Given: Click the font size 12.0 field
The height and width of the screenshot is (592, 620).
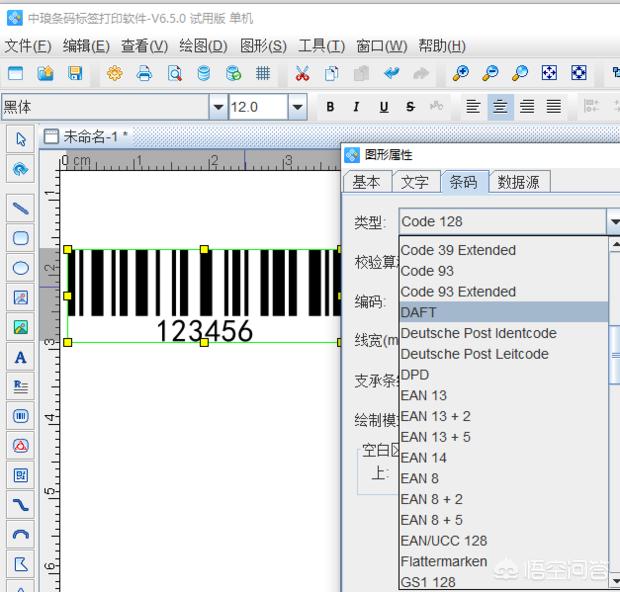Looking at the screenshot, I should 258,107.
